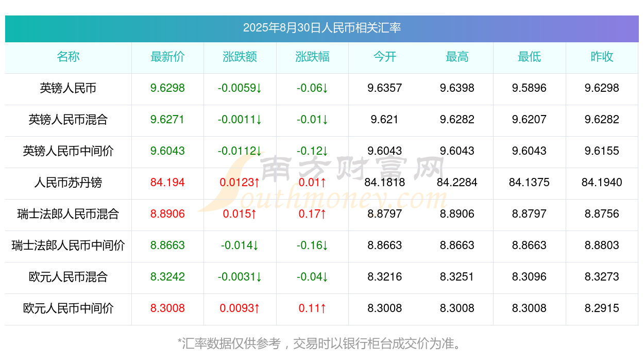This screenshot has height=360, width=644.
Task: Click latest price 9.6298 for 英镑人民币
Action: 167,88
